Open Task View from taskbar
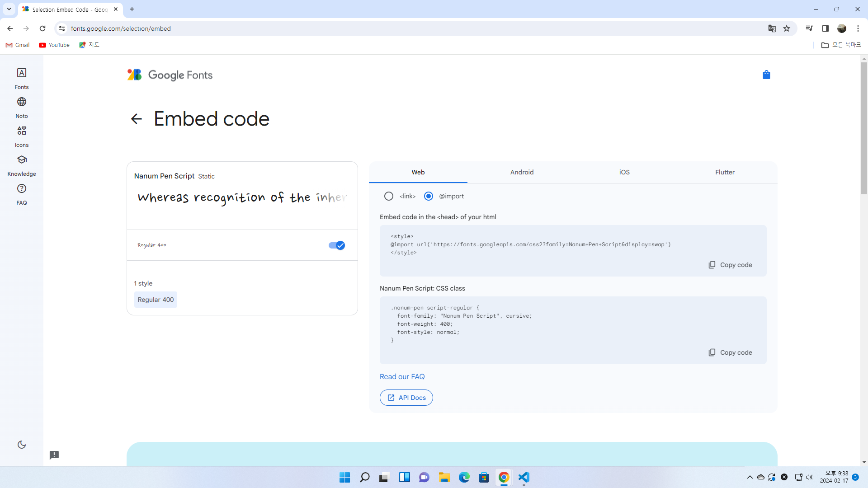 coord(384,477)
